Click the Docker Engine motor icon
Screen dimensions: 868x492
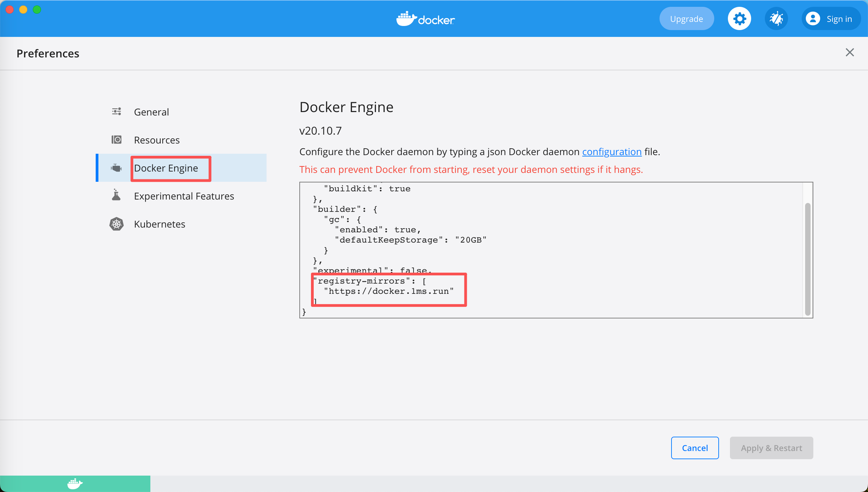tap(117, 168)
